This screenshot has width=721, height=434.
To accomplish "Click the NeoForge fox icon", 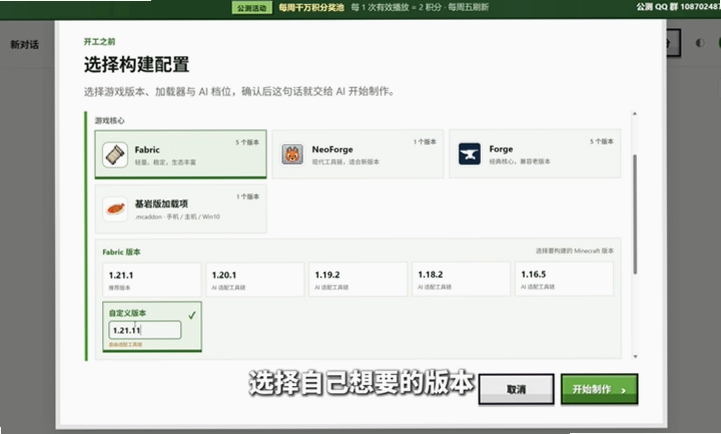I will 292,154.
